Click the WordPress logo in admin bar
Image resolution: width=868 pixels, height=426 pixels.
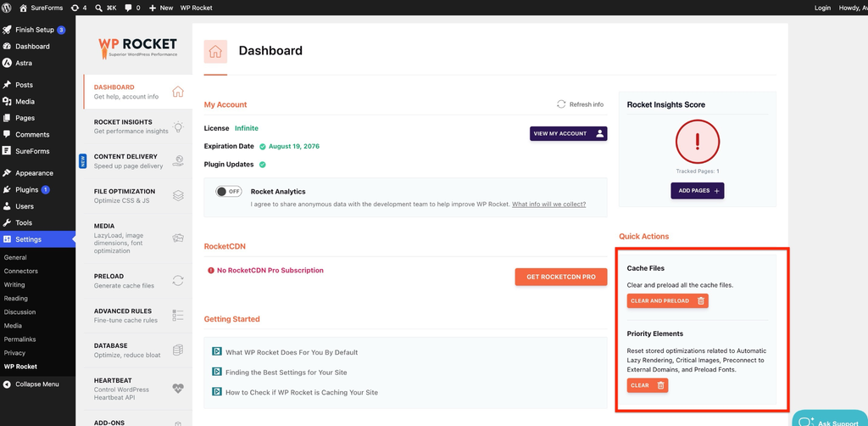pos(6,8)
